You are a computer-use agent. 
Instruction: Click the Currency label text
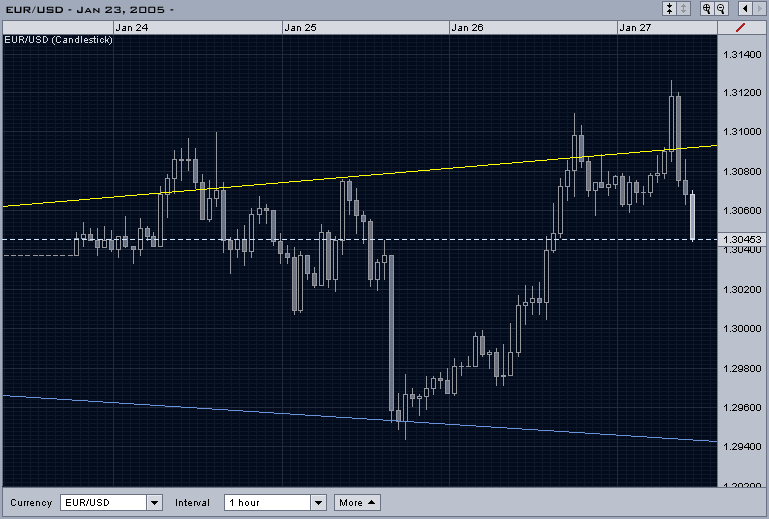tap(31, 503)
